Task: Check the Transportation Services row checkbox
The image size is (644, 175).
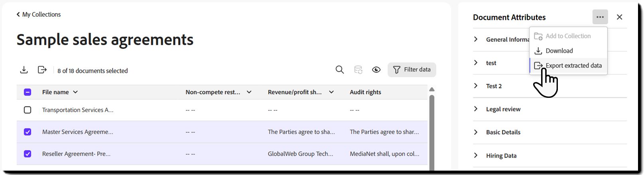Action: tap(28, 110)
